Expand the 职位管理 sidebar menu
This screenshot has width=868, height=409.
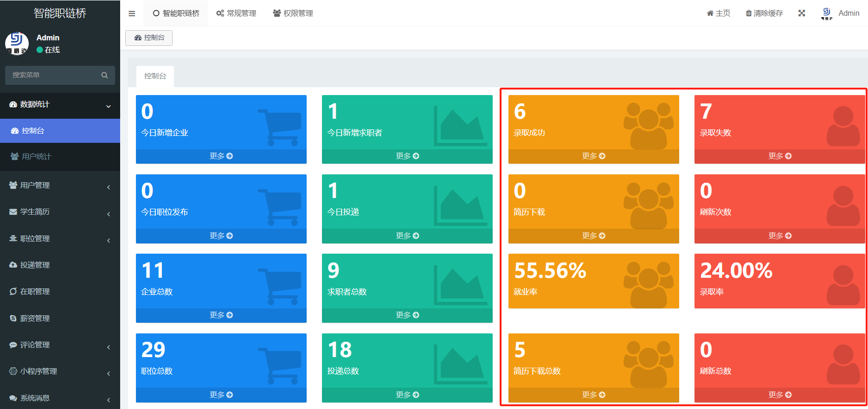tap(60, 239)
